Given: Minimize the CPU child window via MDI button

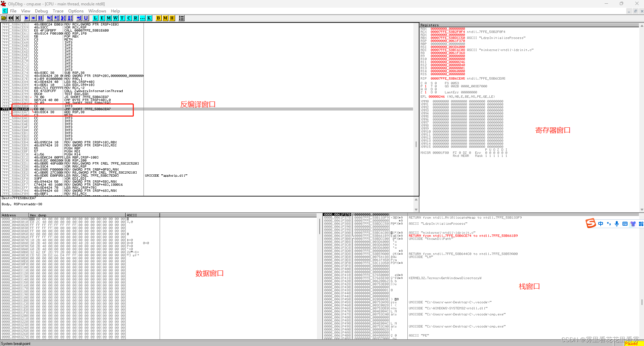Looking at the screenshot, I should 629,11.
